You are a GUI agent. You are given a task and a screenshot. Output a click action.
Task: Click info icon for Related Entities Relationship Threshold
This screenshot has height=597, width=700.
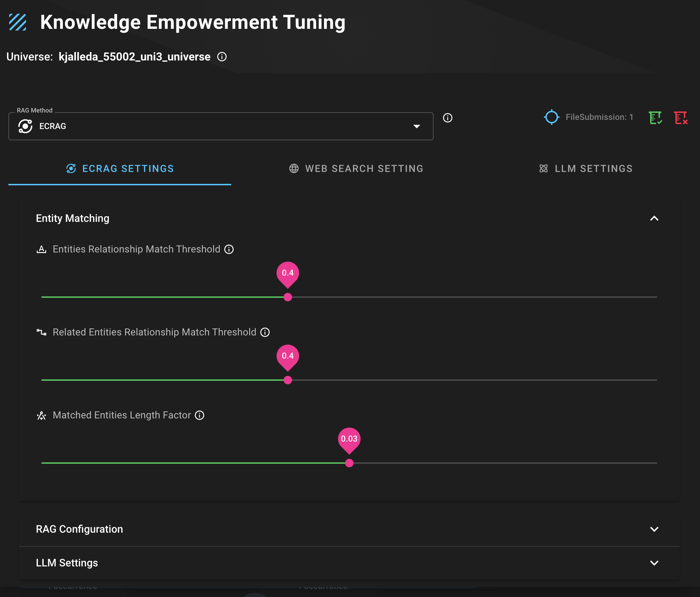tap(265, 332)
